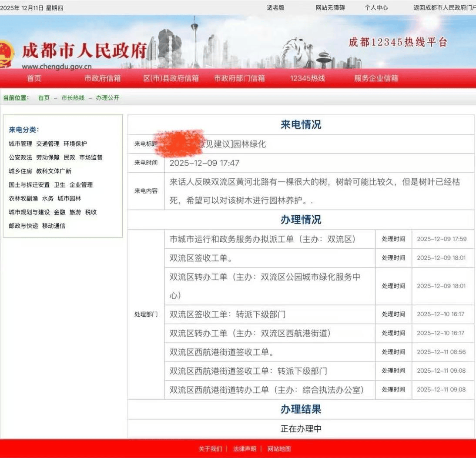476x458 pixels.
Task: Open the 城市园林 category
Action: tap(69, 199)
